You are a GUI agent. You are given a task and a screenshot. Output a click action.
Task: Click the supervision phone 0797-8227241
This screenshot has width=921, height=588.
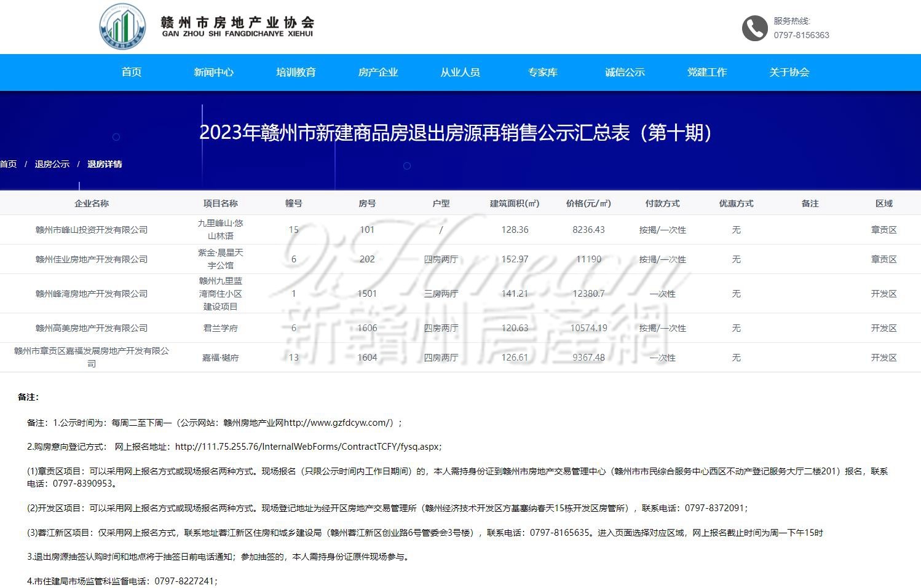tap(184, 581)
